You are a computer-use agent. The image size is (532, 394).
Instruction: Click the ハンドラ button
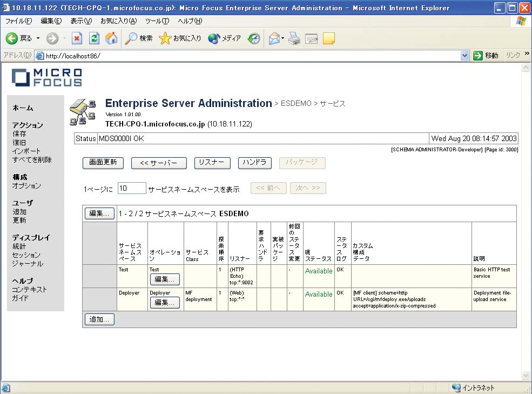coord(255,163)
